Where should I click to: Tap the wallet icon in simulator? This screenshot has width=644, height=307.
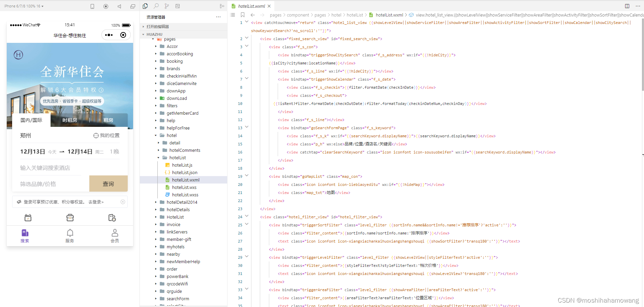tap(70, 218)
